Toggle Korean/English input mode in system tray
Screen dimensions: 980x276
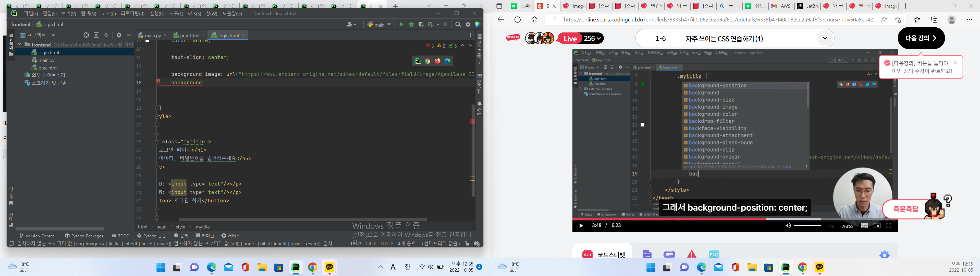pos(408,267)
